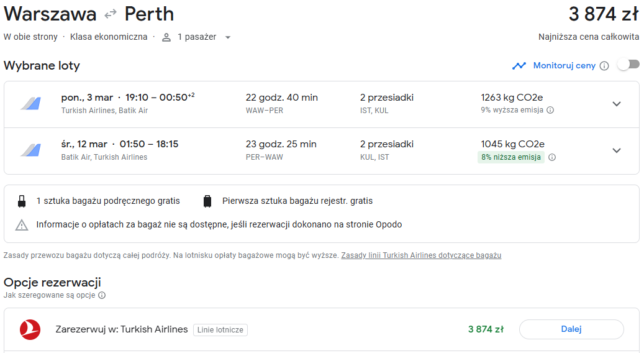Click the Dalej button for Turkish Airlines

pos(571,329)
